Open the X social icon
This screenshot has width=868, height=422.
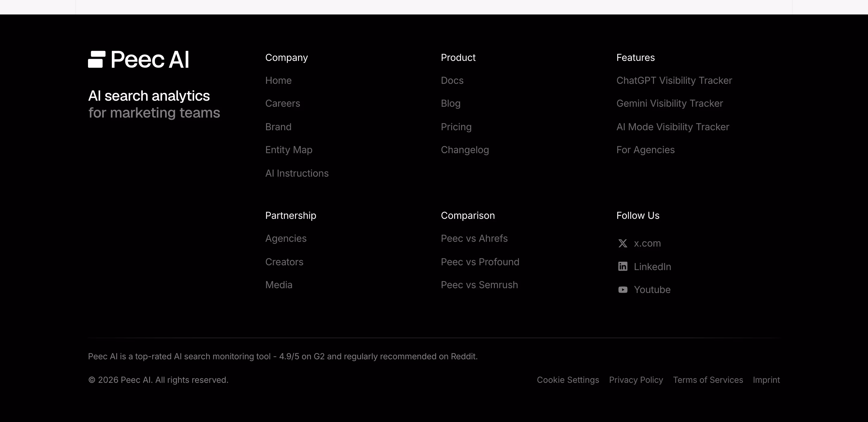[623, 243]
